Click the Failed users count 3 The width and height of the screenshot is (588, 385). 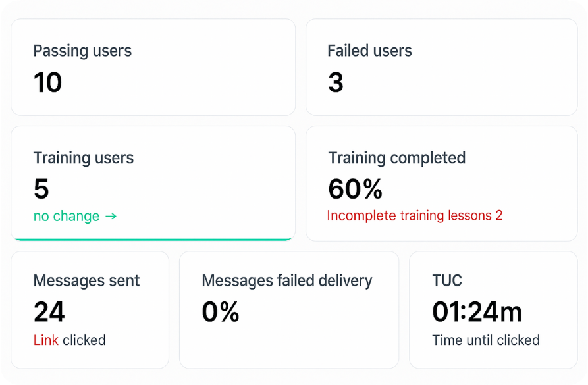pyautogui.click(x=336, y=82)
